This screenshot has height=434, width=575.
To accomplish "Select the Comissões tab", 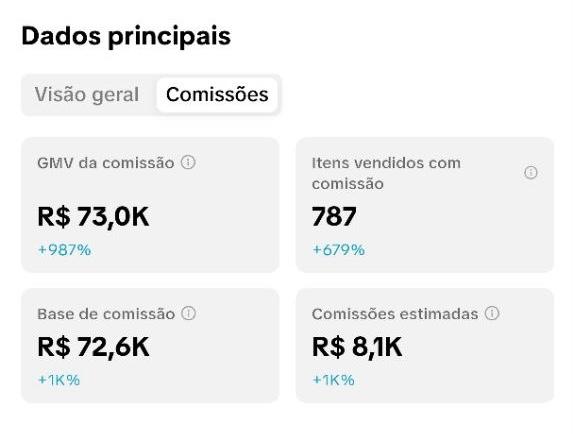I will point(217,95).
